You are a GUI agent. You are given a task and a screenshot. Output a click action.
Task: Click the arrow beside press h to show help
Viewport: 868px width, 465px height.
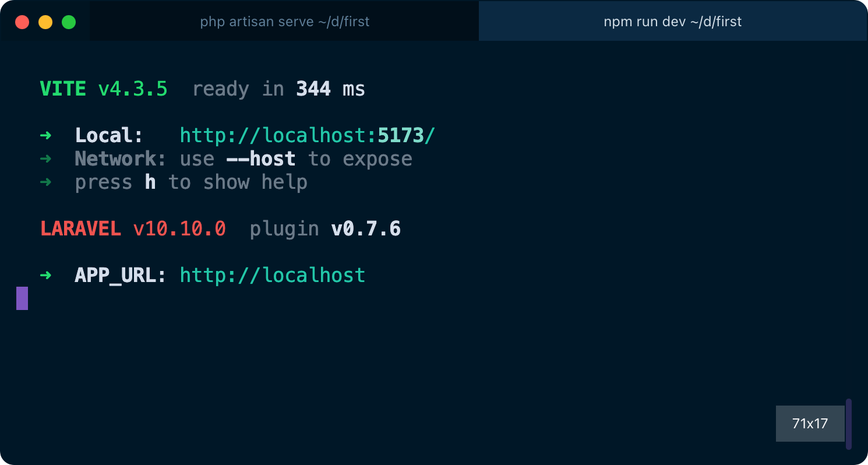[45, 182]
